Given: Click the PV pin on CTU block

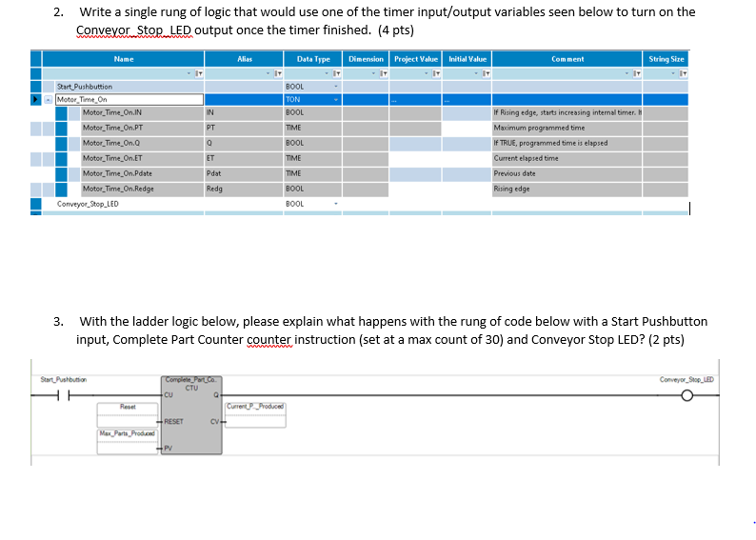Looking at the screenshot, I should tap(167, 449).
